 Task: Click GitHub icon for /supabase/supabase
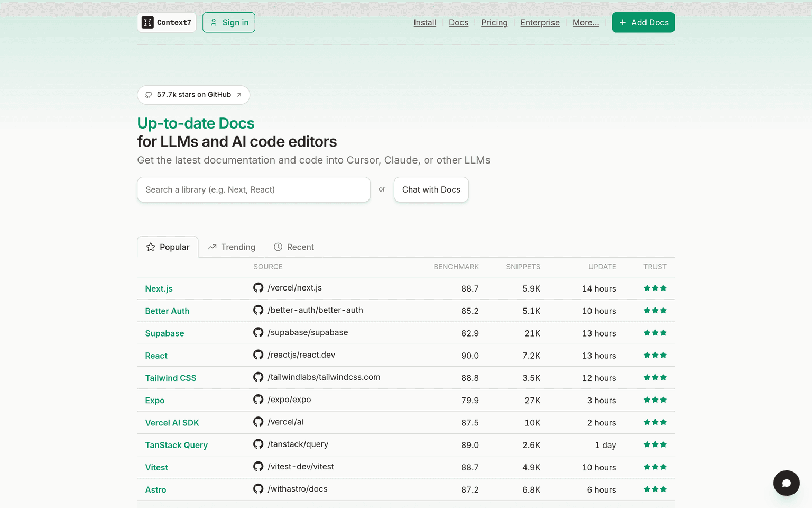click(258, 332)
